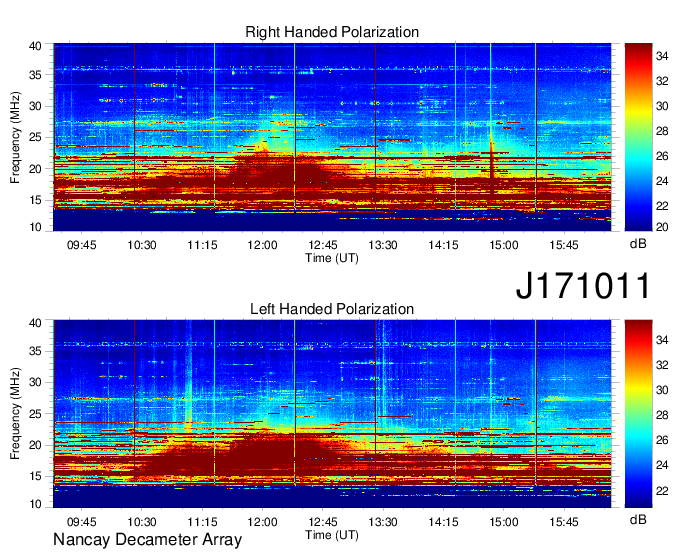Click the 25 MHz tick of the Right Handed plot

[x=35, y=137]
